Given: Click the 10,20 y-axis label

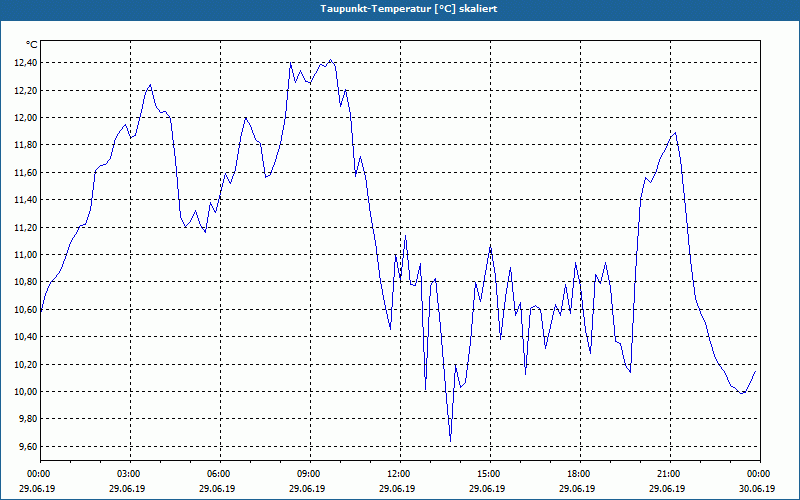Looking at the screenshot, I should point(26,364).
